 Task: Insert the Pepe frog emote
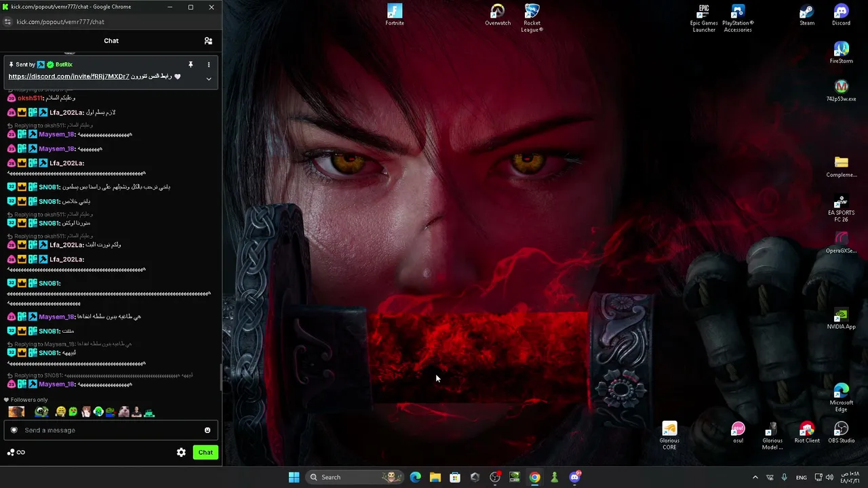[x=41, y=412]
